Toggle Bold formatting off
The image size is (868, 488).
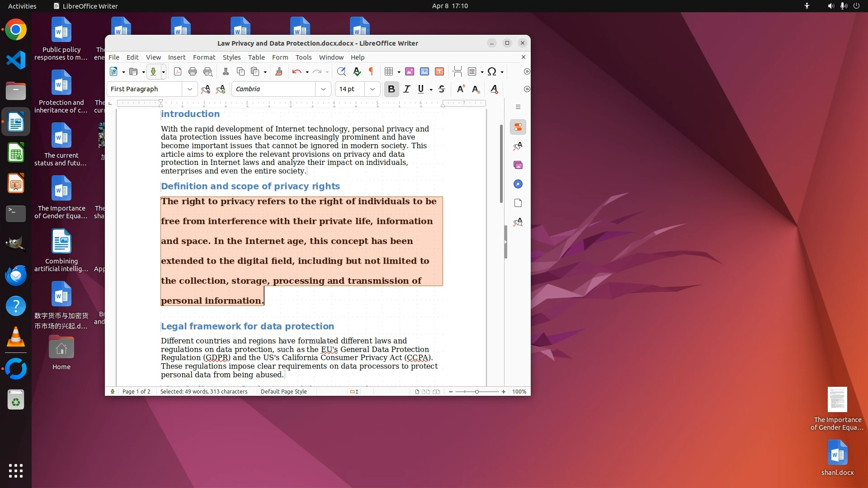click(x=392, y=89)
